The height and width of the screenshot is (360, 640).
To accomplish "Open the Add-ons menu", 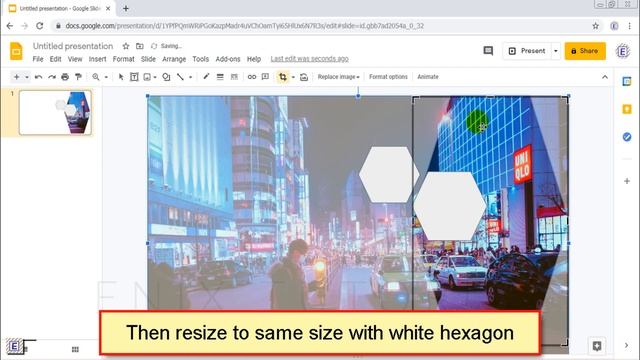I will 228,59.
